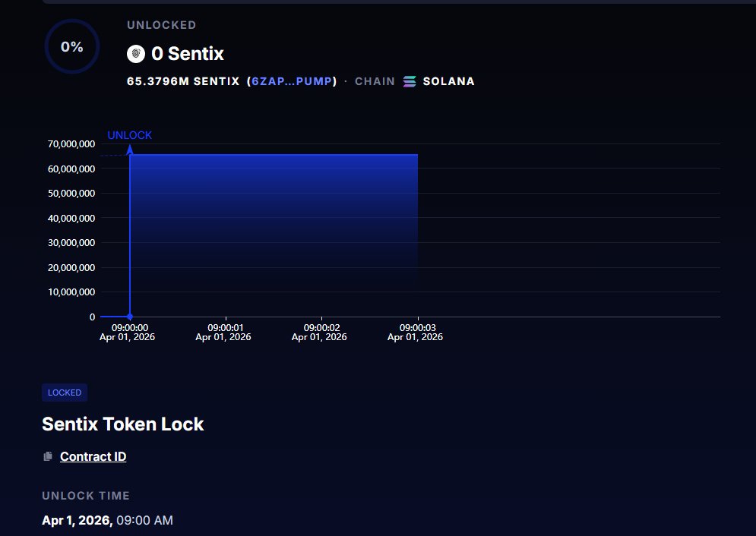The image size is (756, 536).
Task: Click the Sentix Token Lock heading
Action: click(122, 424)
